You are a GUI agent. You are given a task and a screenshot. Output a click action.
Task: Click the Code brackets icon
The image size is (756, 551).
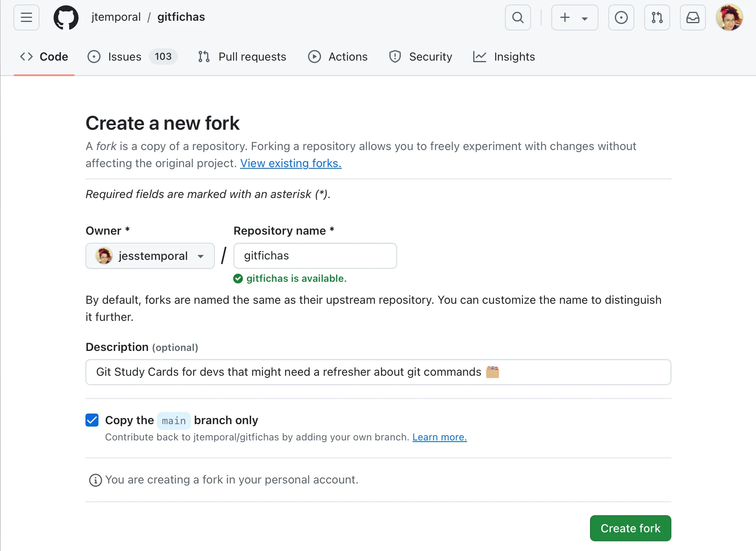point(26,57)
